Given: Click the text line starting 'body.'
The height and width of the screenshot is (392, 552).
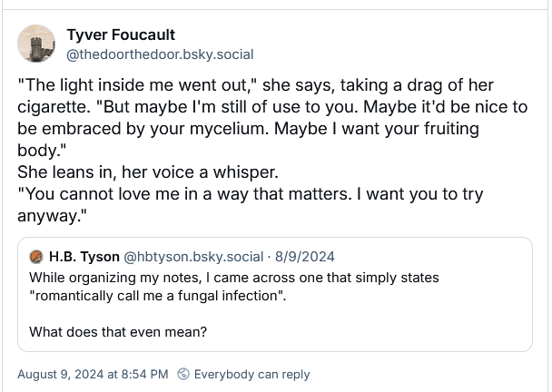Looking at the screenshot, I should (40, 151).
